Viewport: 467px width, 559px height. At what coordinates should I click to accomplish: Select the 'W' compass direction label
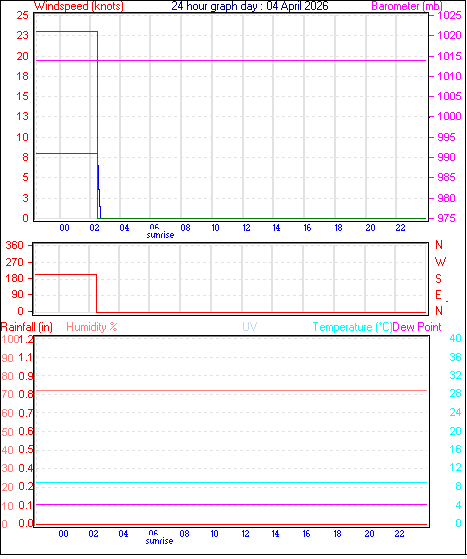440,262
